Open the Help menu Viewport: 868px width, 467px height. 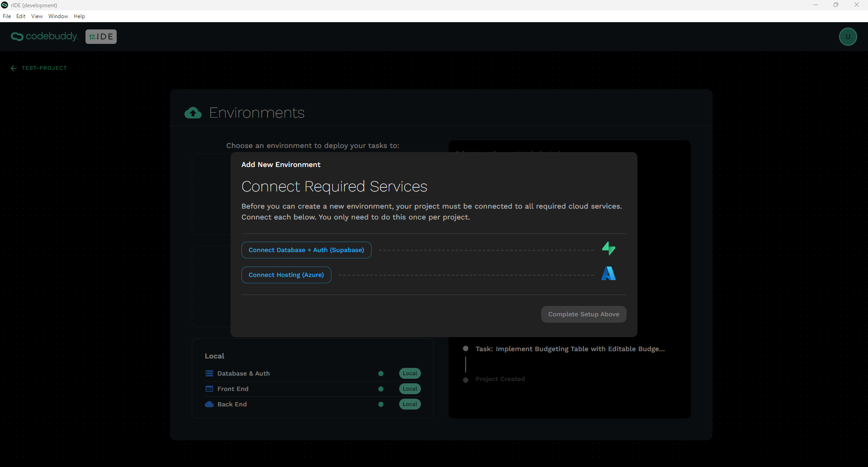(80, 16)
